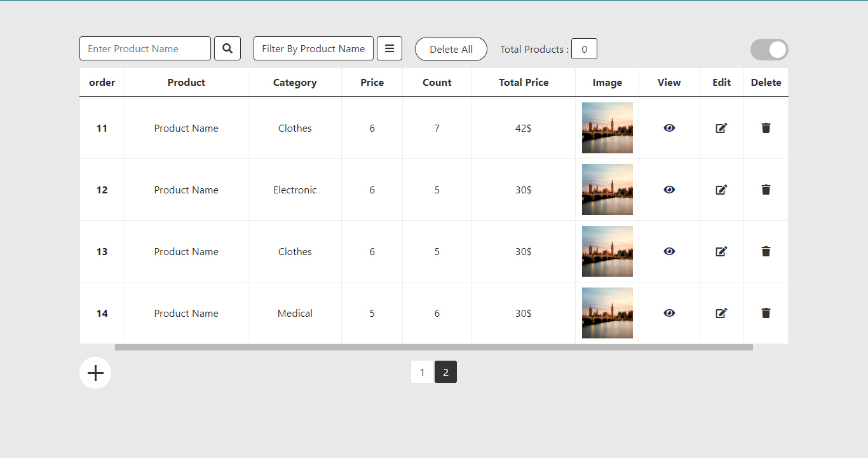
Task: Edit the product in order 14 row
Action: point(721,313)
